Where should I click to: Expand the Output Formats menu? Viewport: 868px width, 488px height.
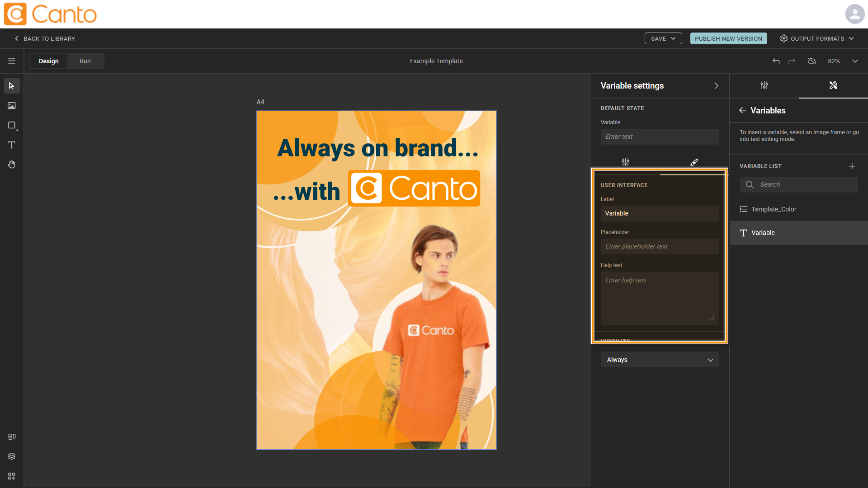click(x=851, y=38)
